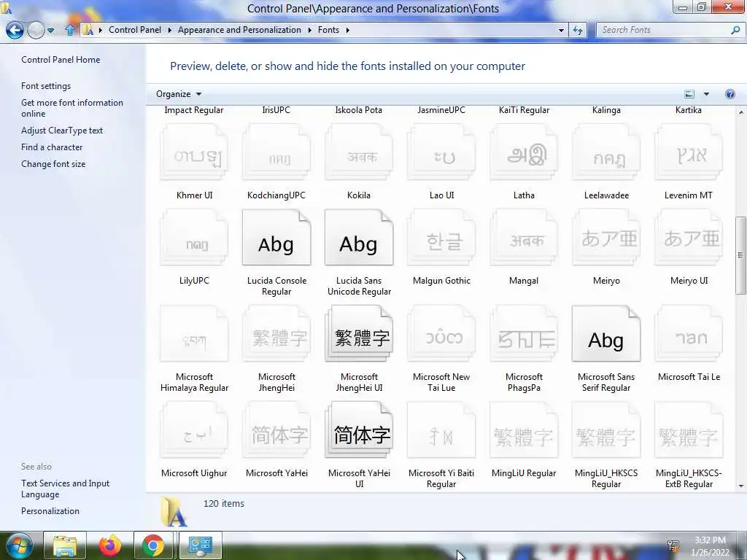
Task: Select Lucida Sans Unicode Regular font icon
Action: click(359, 238)
